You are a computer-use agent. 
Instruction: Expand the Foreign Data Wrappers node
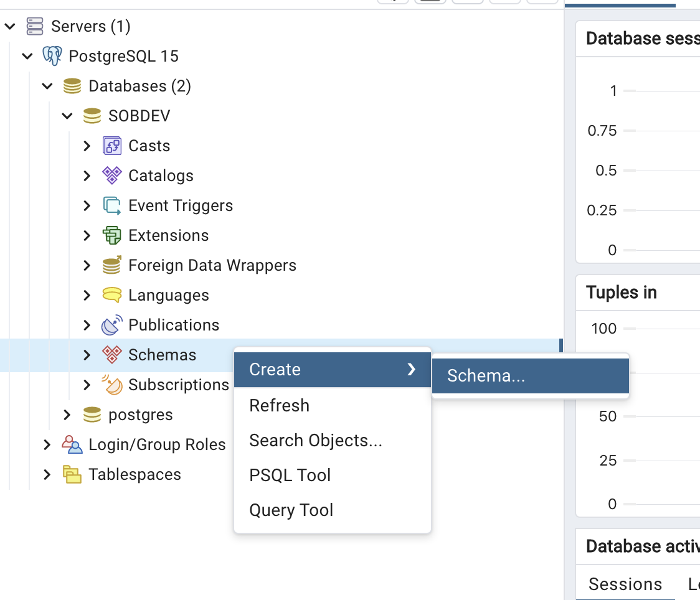click(87, 265)
